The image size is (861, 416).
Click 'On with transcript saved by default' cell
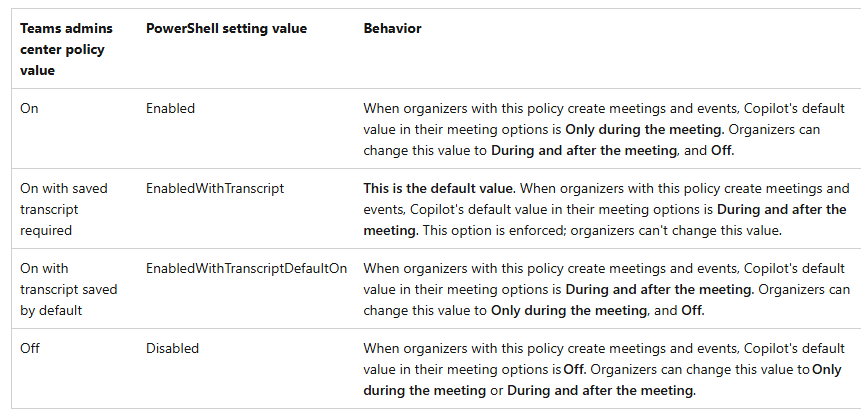click(x=69, y=290)
